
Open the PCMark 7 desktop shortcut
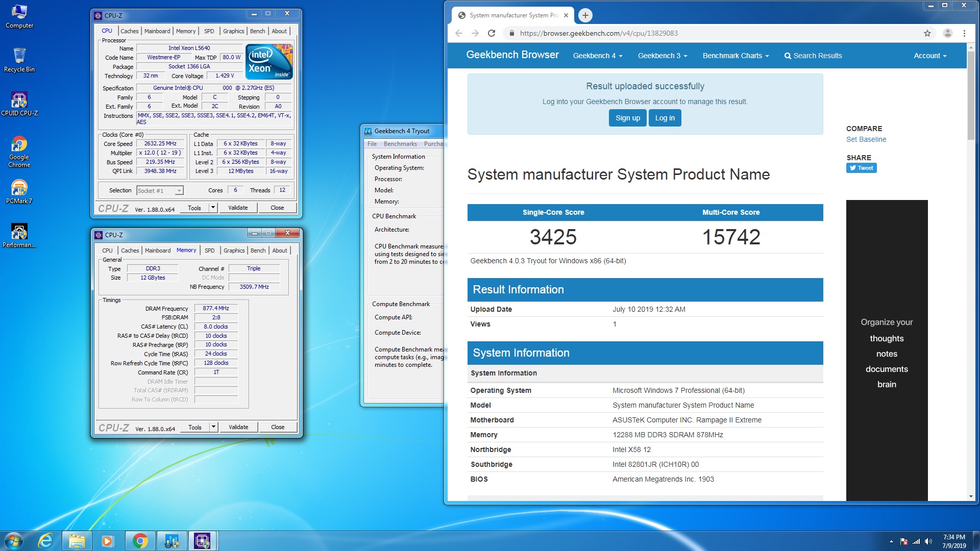click(19, 192)
